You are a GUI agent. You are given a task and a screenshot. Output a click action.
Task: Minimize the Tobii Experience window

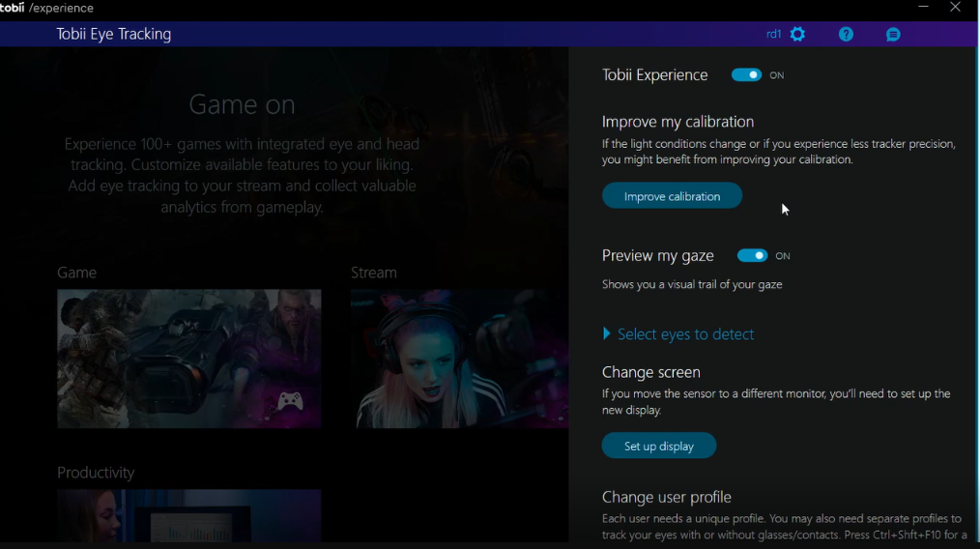coord(923,7)
